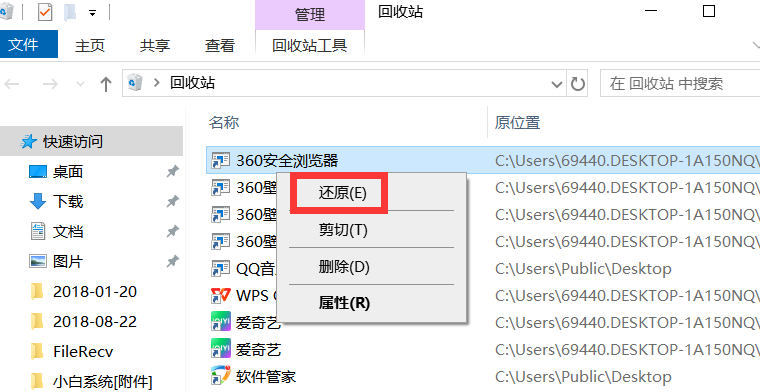Sort by the 原位置 column header
The image size is (760, 392).
(x=517, y=122)
